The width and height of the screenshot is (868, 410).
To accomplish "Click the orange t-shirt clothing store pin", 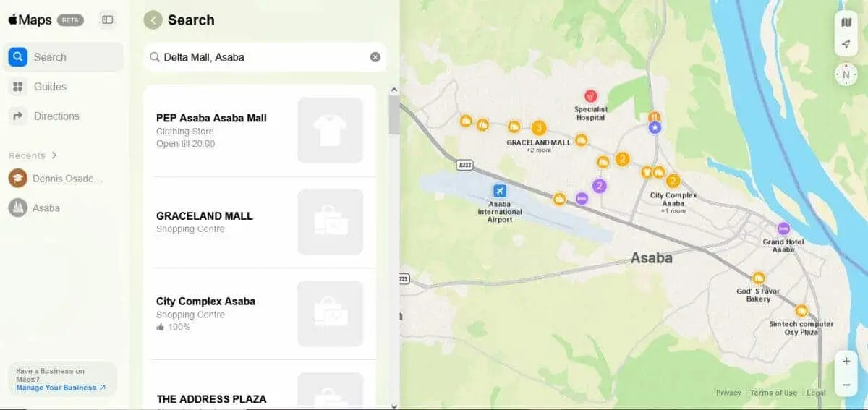I will click(x=647, y=172).
